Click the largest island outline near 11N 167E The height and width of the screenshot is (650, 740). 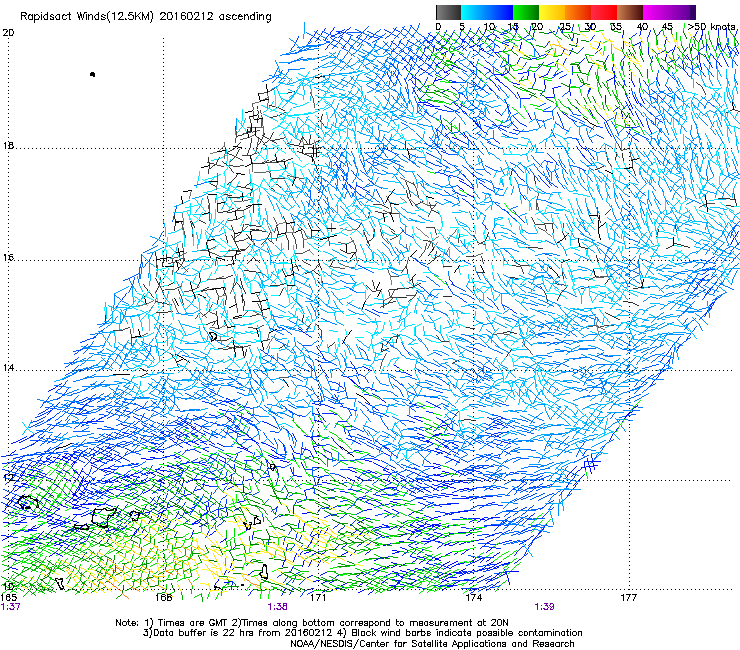[x=103, y=517]
